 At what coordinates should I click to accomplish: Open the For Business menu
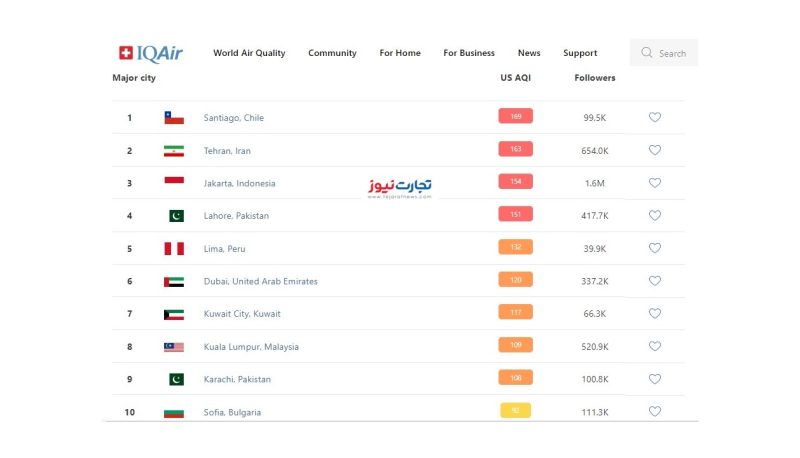(x=469, y=53)
